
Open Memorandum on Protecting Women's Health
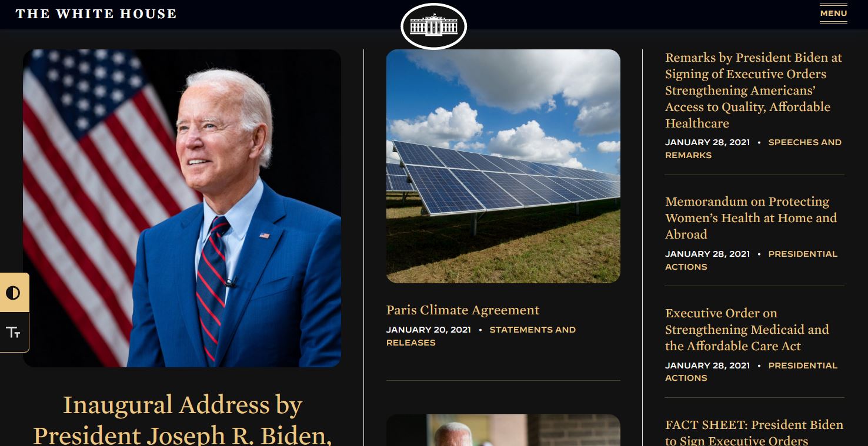(x=751, y=218)
